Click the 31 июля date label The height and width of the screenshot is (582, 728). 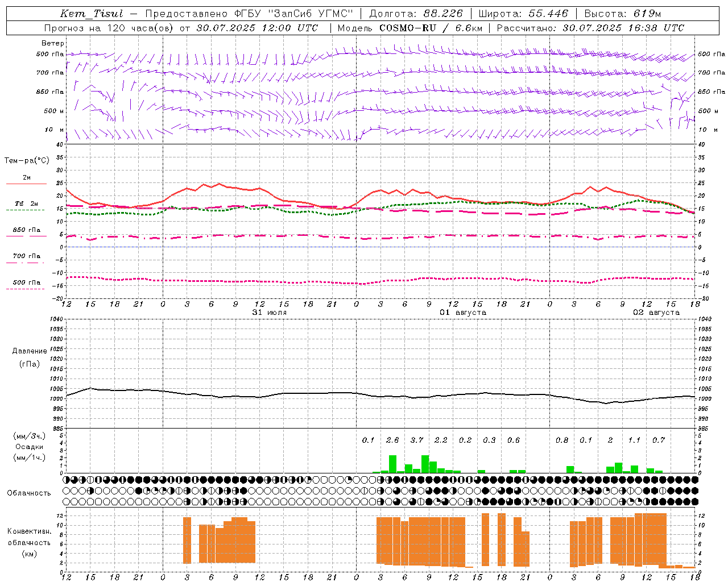(269, 313)
